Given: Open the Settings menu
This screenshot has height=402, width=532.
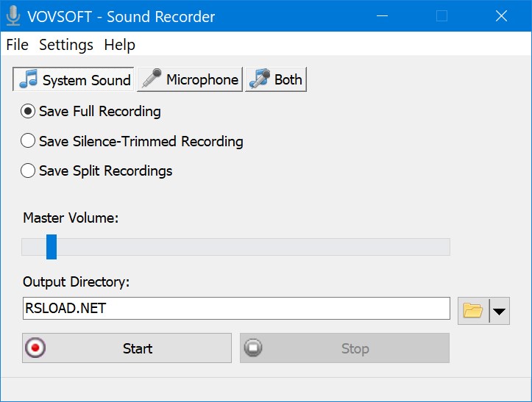Looking at the screenshot, I should 66,45.
